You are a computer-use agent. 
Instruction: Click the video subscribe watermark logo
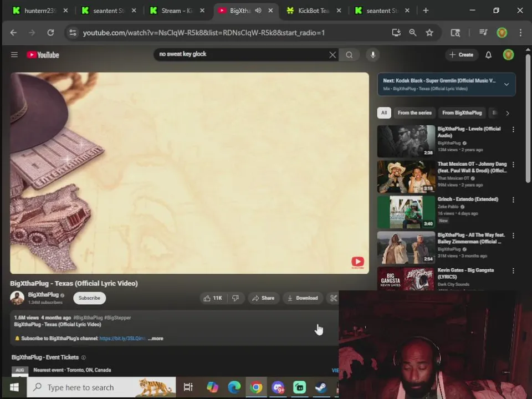[x=357, y=262]
